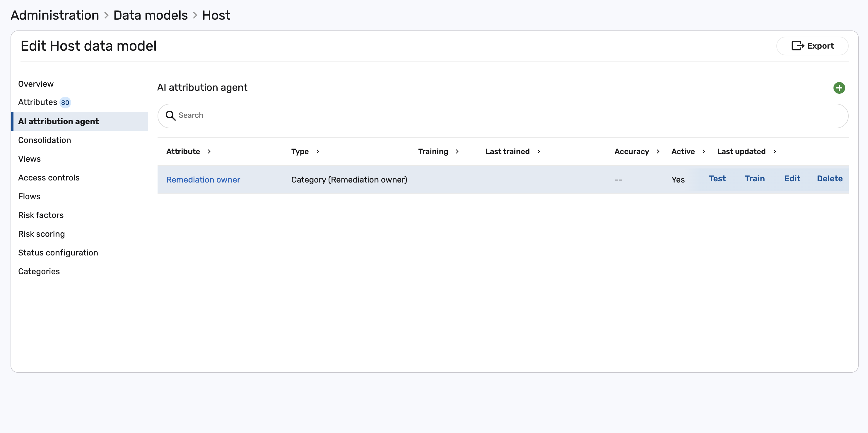Sort by Training column chevron

pyautogui.click(x=457, y=152)
